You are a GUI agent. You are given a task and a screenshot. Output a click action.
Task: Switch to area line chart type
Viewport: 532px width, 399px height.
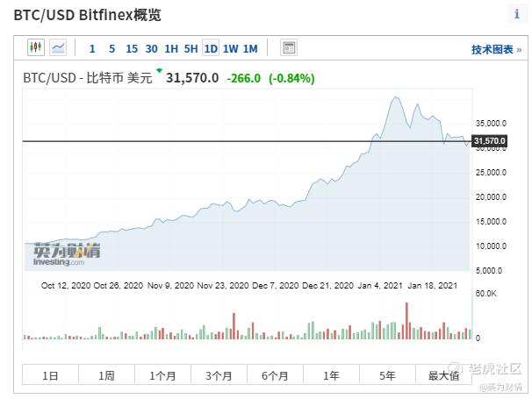tap(59, 48)
